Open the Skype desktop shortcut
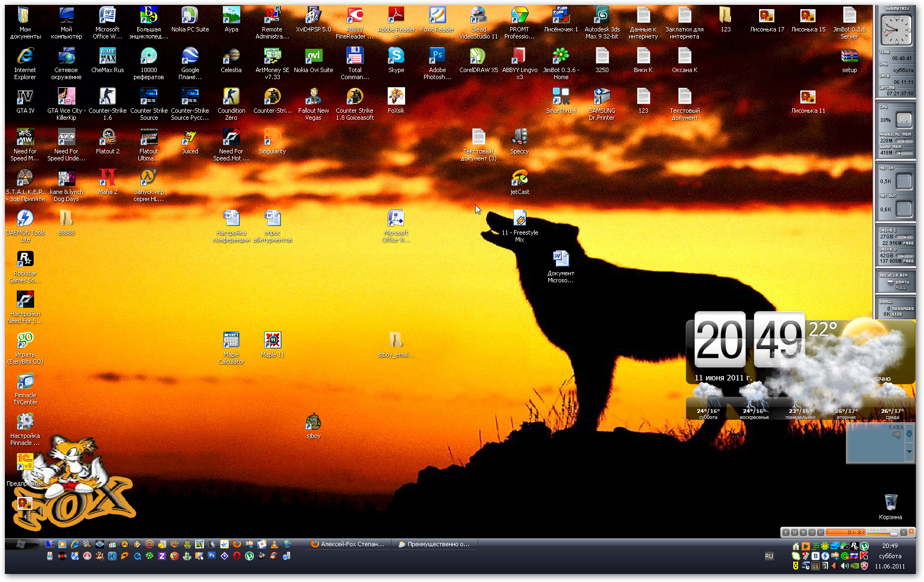 (396, 57)
